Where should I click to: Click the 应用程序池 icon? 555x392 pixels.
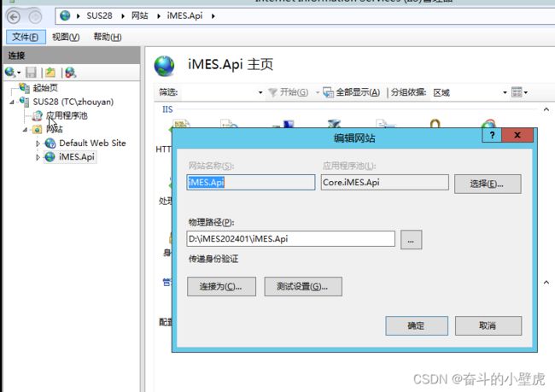pyautogui.click(x=38, y=115)
